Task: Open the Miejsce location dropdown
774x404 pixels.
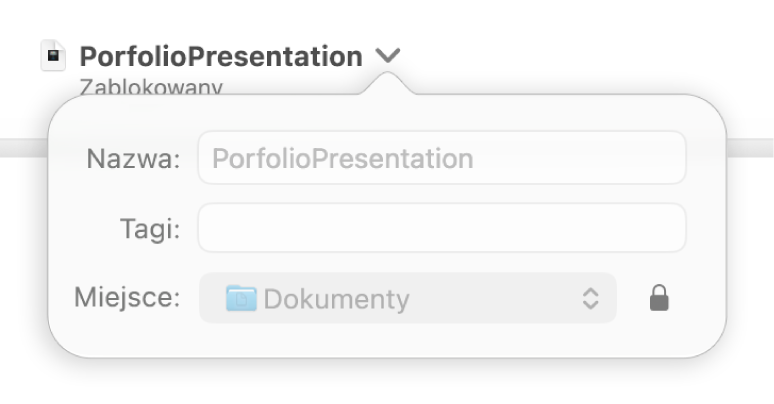Action: (408, 298)
